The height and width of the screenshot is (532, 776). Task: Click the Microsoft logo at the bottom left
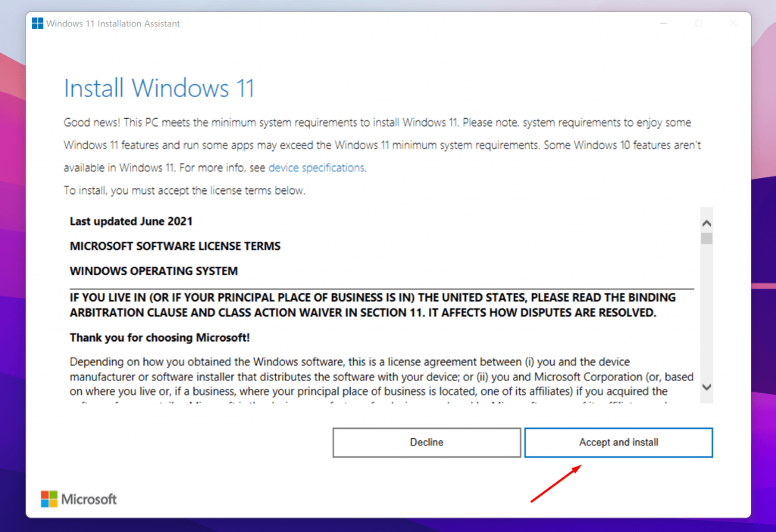78,499
